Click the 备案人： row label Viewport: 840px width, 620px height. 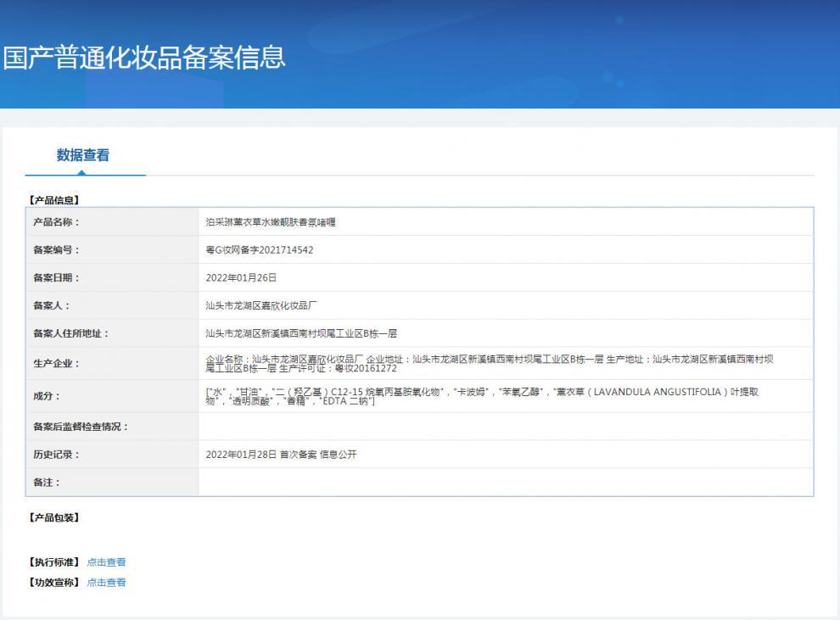click(x=52, y=305)
